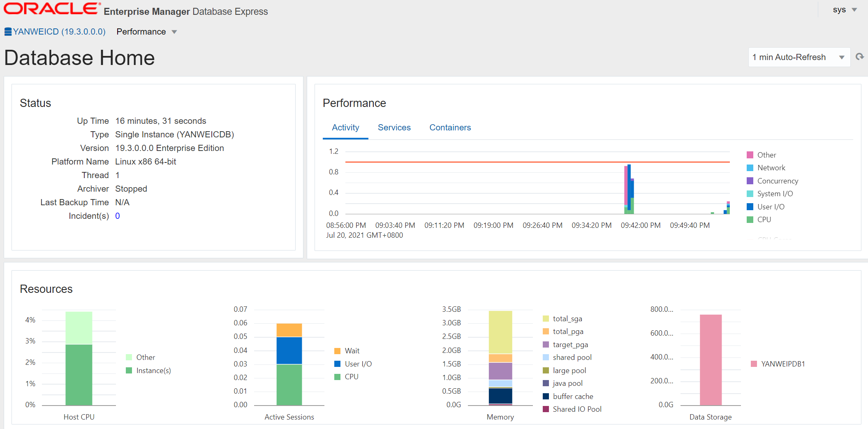Click the User I/O swatch in Performance legend
868x429 pixels.
[x=750, y=207]
